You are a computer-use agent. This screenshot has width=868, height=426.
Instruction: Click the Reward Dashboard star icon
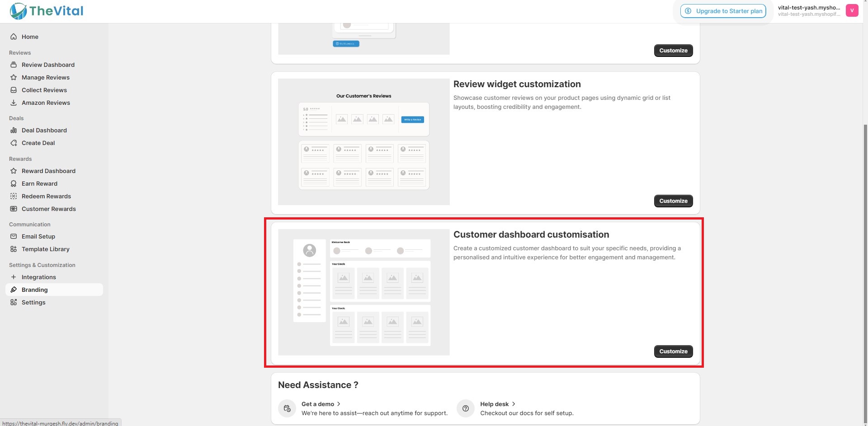coord(14,171)
